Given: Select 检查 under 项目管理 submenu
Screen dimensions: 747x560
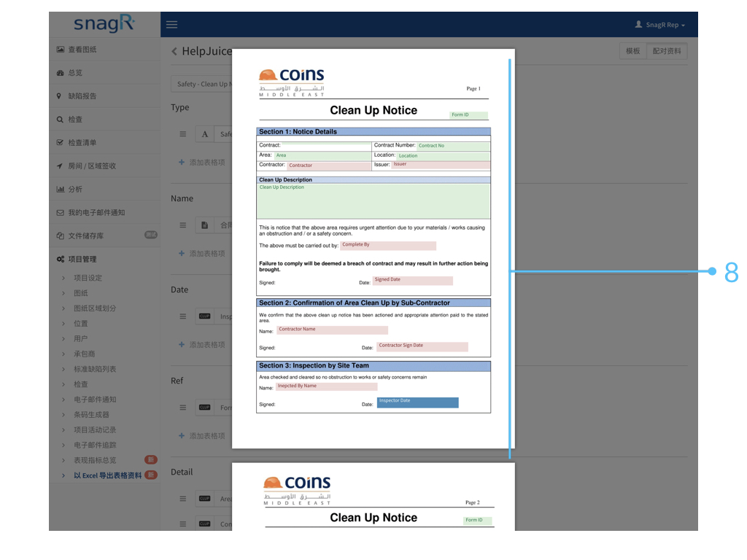Looking at the screenshot, I should tap(80, 384).
